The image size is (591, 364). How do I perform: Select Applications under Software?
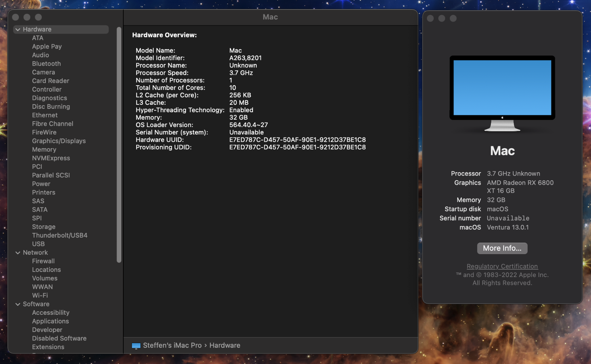(51, 322)
